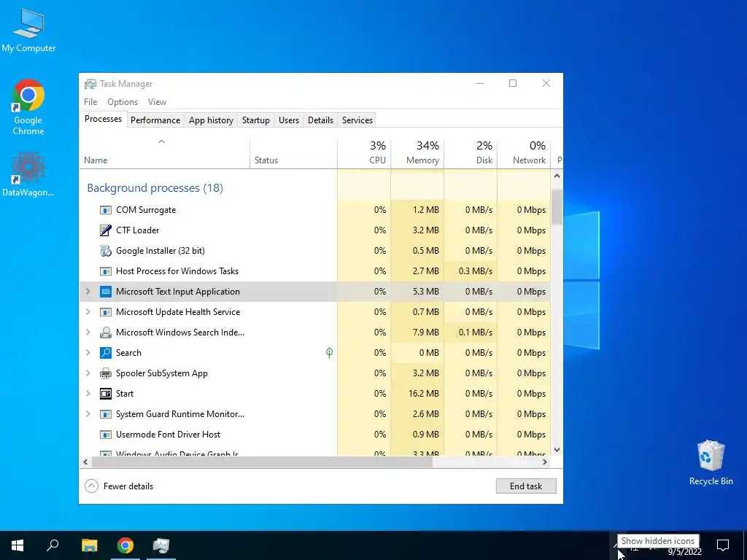This screenshot has width=747, height=560.
Task: Click the Microsoft Update Health Service icon
Action: coord(105,312)
